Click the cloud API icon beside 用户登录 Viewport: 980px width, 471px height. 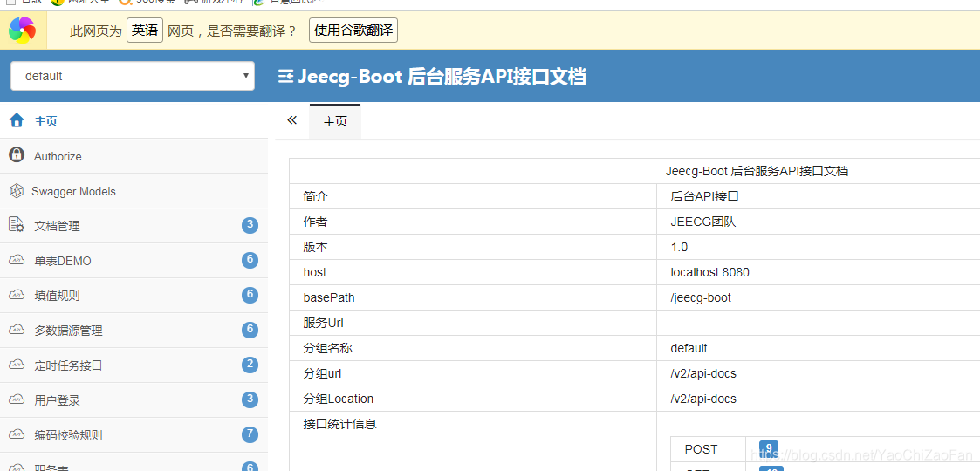[17, 399]
